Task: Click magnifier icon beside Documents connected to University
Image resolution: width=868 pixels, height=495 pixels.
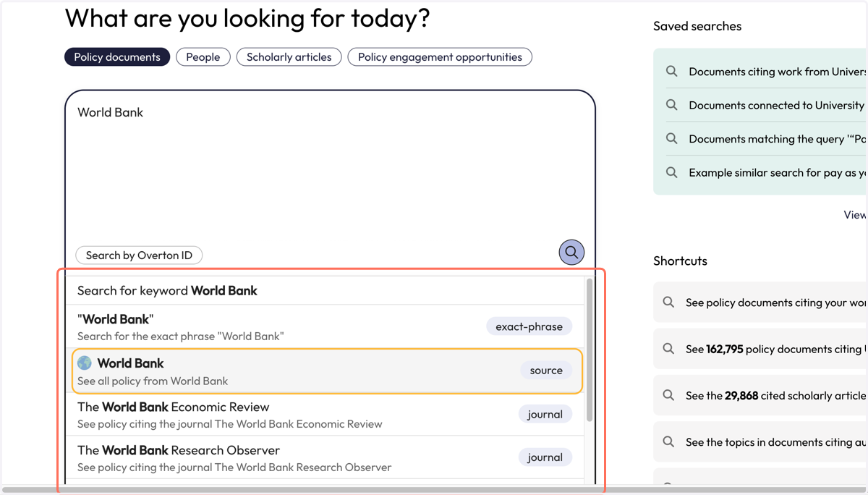Action: (x=672, y=105)
